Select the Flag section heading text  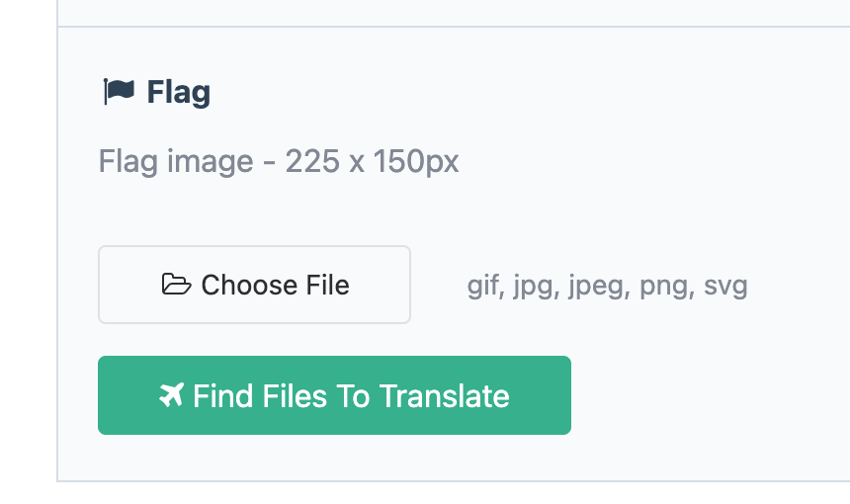[x=178, y=93]
